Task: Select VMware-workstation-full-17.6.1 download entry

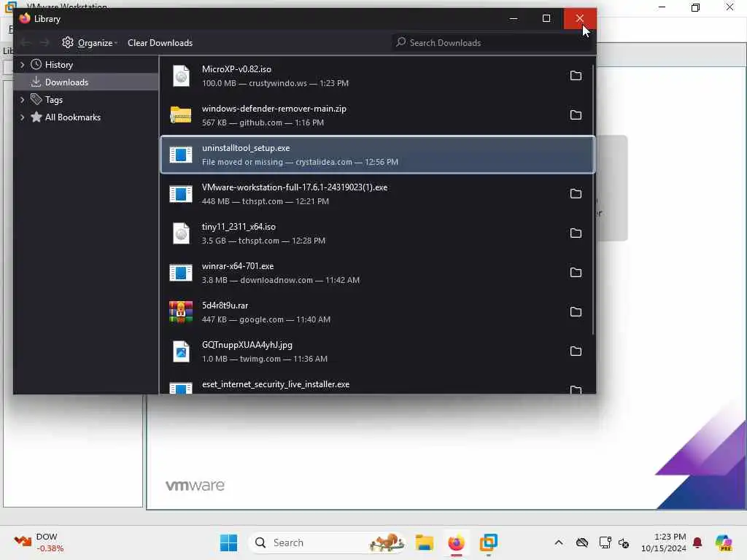Action: pyautogui.click(x=377, y=194)
